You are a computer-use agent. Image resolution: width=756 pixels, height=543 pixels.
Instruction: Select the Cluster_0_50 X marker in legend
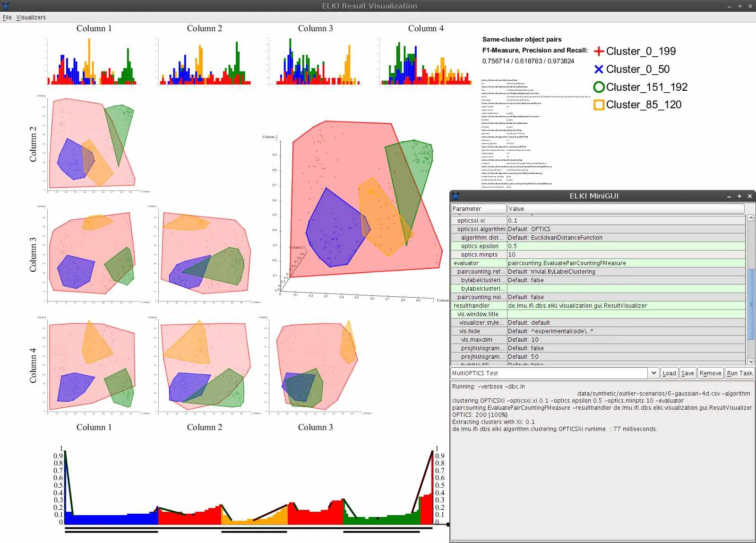598,69
